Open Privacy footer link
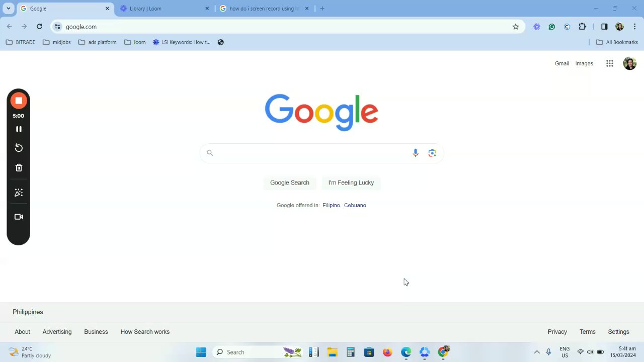644x362 pixels. coord(557,332)
